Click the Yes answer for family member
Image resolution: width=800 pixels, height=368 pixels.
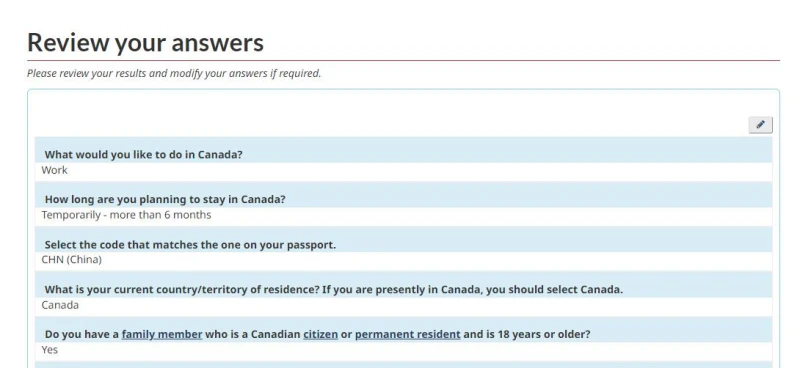(x=49, y=350)
